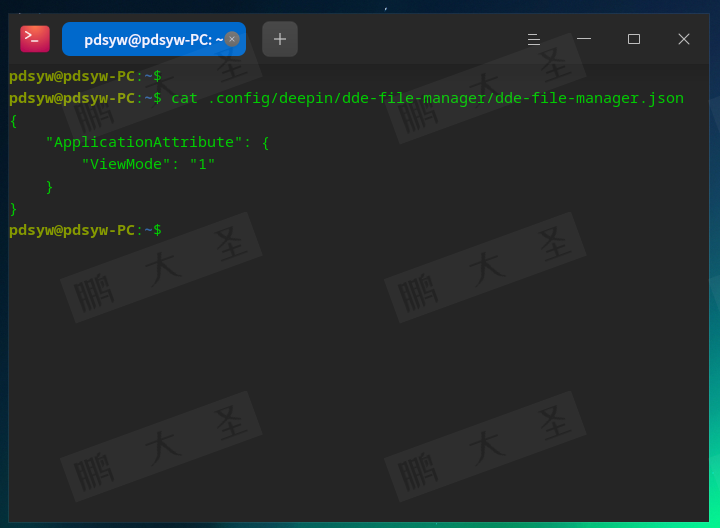Click the first empty pdsyw@pdsyw-PC prompt

coord(85,76)
